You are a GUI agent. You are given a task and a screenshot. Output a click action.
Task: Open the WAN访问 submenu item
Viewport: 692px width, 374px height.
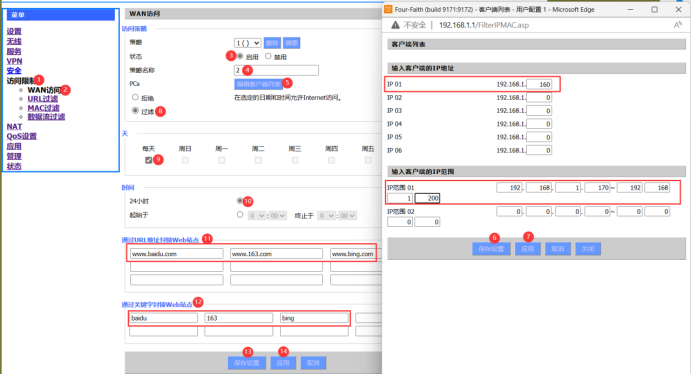[x=44, y=90]
